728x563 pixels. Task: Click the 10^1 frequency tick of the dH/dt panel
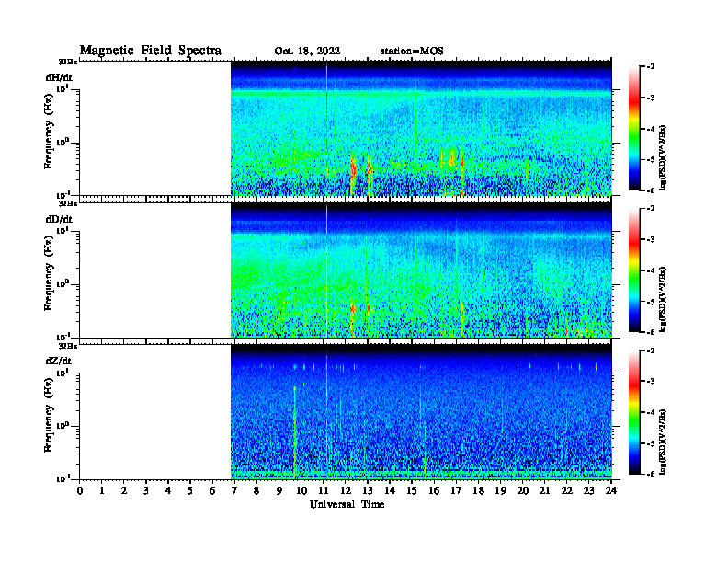click(x=63, y=88)
